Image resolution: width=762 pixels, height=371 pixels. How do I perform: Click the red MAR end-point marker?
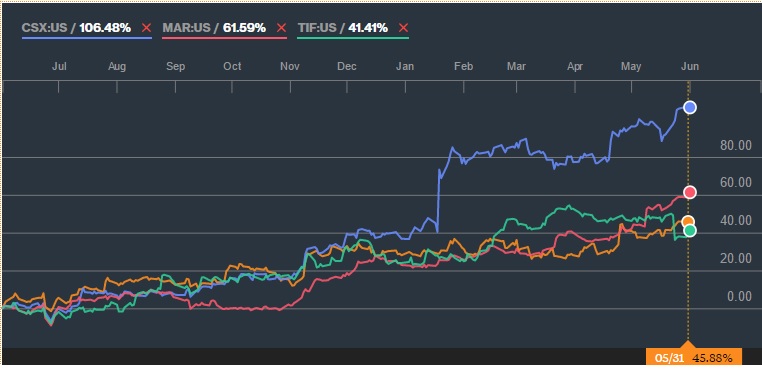690,193
